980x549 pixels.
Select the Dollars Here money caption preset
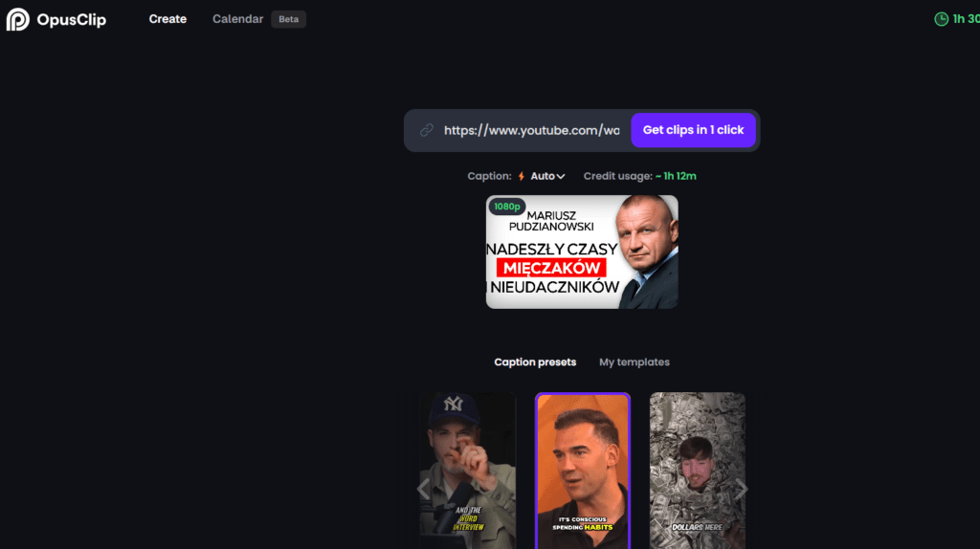click(697, 471)
